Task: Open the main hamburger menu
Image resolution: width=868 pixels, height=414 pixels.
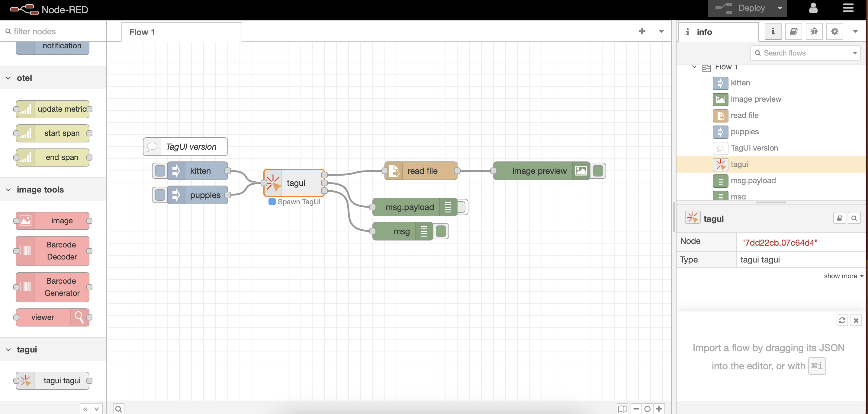Action: [848, 8]
